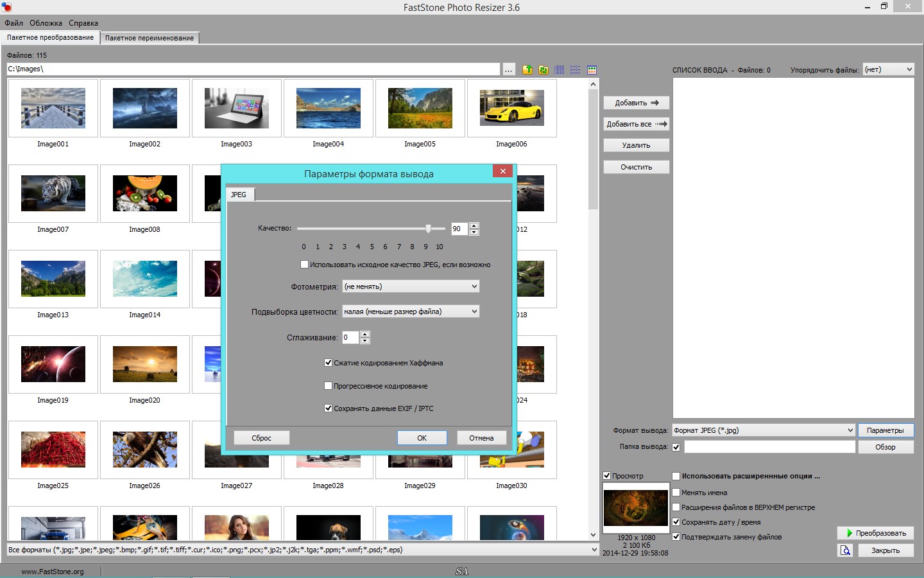
Task: Open conversion preview magnifier icon
Action: (845, 550)
